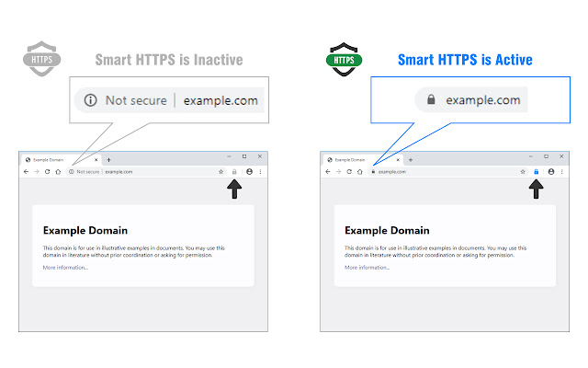This screenshot has width=588, height=368.
Task: Open profile avatar in left browser window
Action: (x=249, y=172)
